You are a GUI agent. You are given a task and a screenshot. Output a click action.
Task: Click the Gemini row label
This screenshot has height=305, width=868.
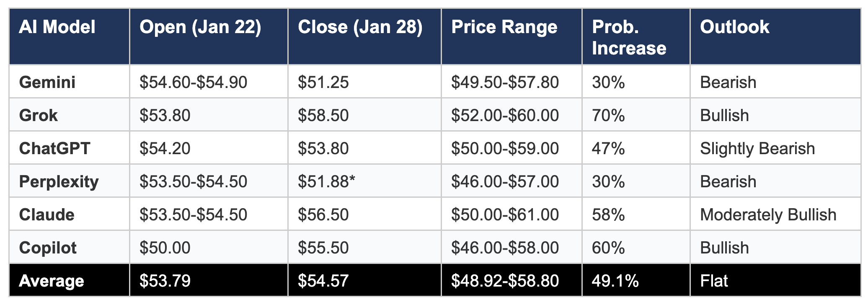47,82
